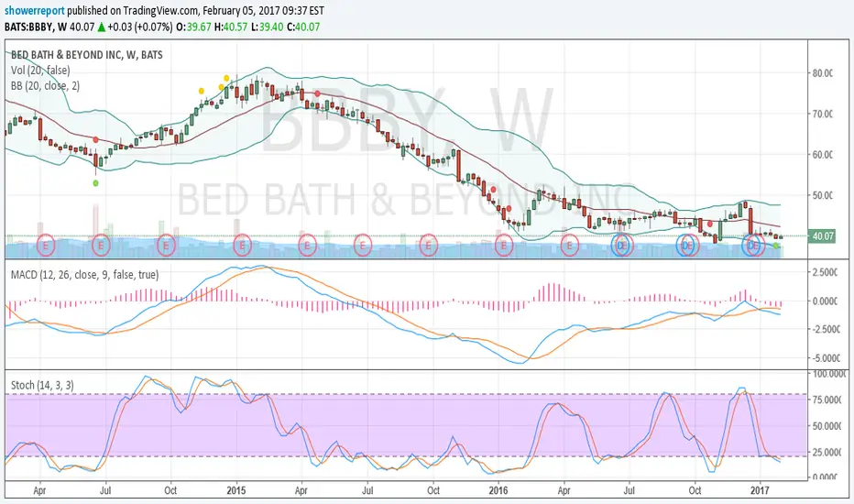The height and width of the screenshot is (504, 854).
Task: Open the showerreport author link
Action: 34,10
